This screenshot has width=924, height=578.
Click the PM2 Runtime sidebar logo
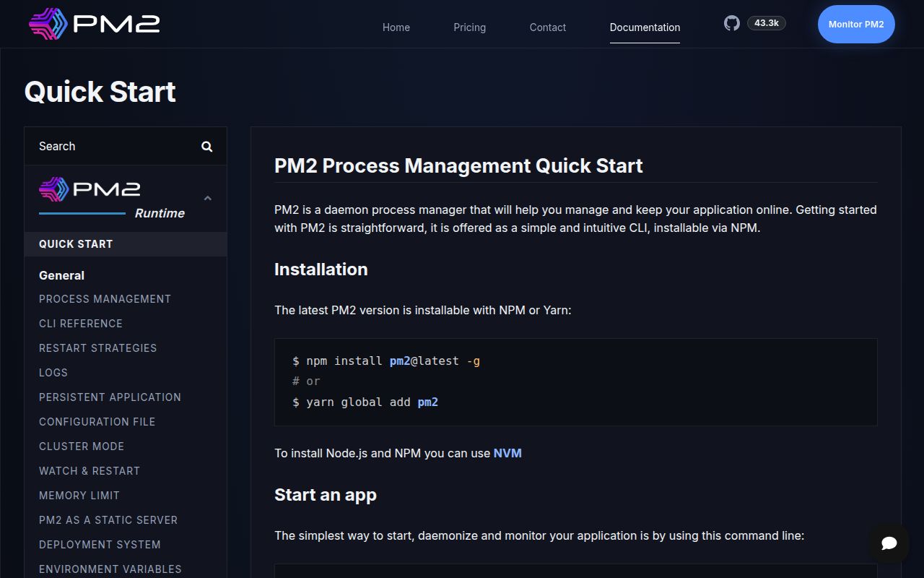click(112, 198)
